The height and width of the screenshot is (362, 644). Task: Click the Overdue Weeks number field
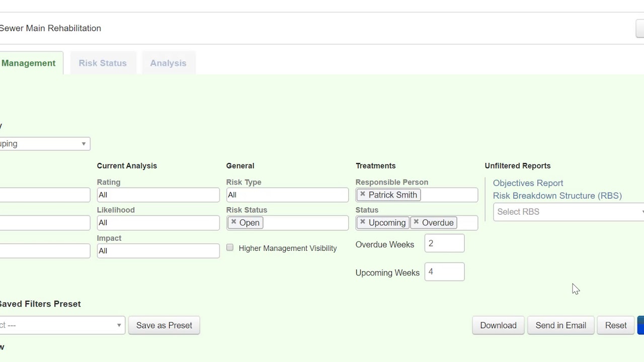point(444,243)
